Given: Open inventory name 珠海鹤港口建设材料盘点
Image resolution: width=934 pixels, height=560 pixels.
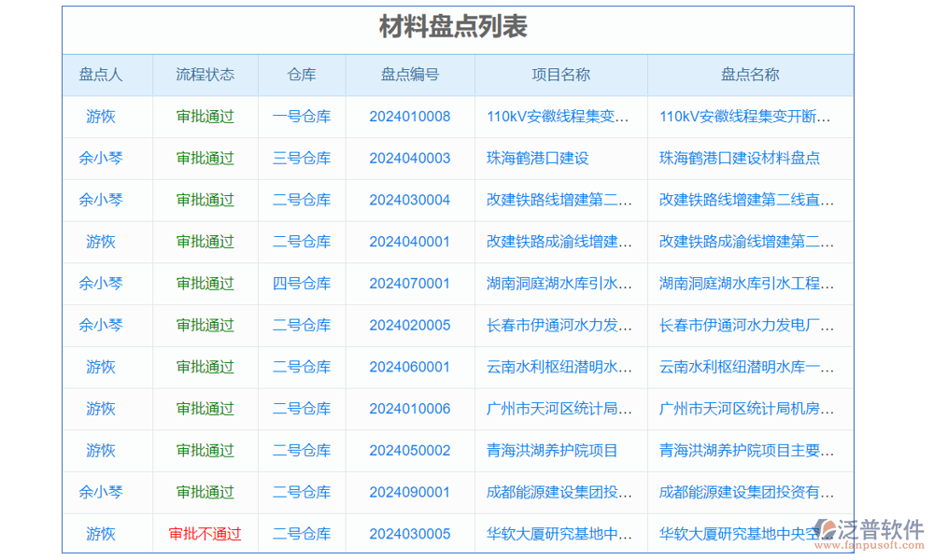Looking at the screenshot, I should 740,159.
